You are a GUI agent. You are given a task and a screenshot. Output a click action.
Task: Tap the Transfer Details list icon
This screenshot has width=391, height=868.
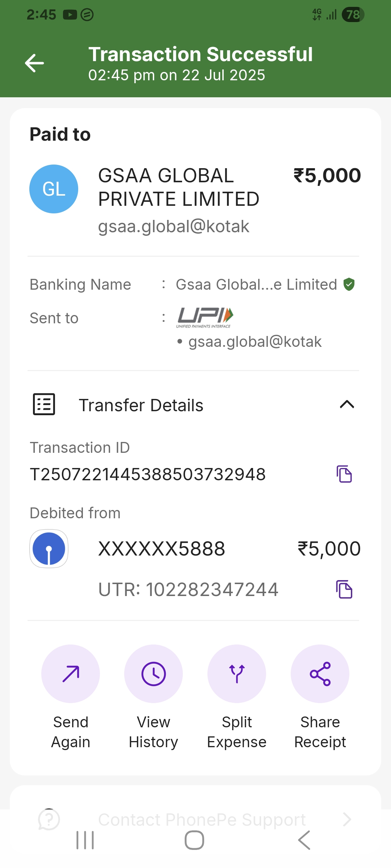pos(44,404)
